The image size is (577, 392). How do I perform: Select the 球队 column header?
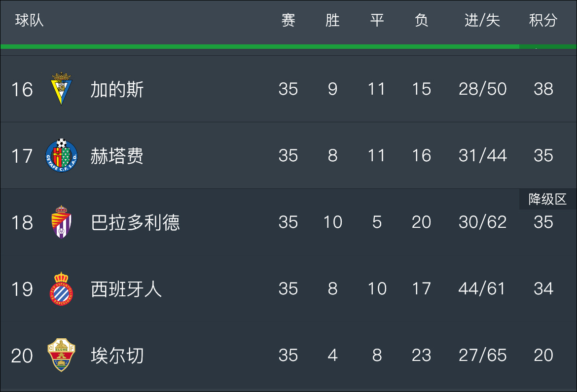tap(30, 20)
